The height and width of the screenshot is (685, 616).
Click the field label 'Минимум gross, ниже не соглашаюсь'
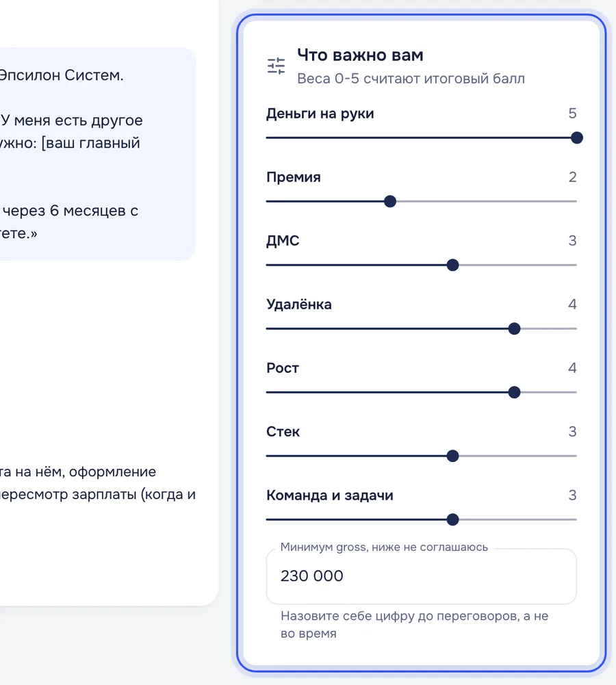(x=384, y=547)
